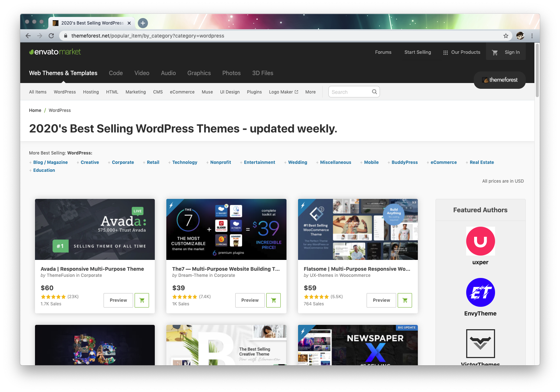Open the Flatsome theme thumbnail
The width and height of the screenshot is (560, 392).
point(358,229)
